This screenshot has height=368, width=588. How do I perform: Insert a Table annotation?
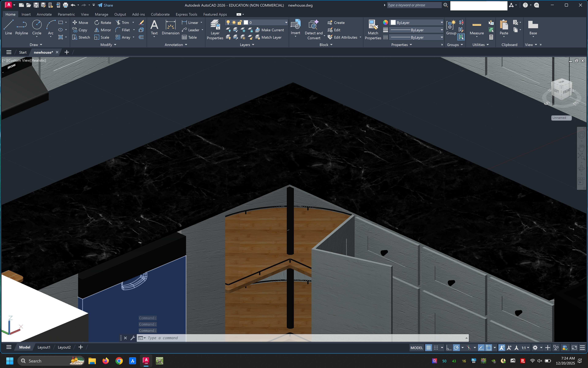tap(189, 37)
